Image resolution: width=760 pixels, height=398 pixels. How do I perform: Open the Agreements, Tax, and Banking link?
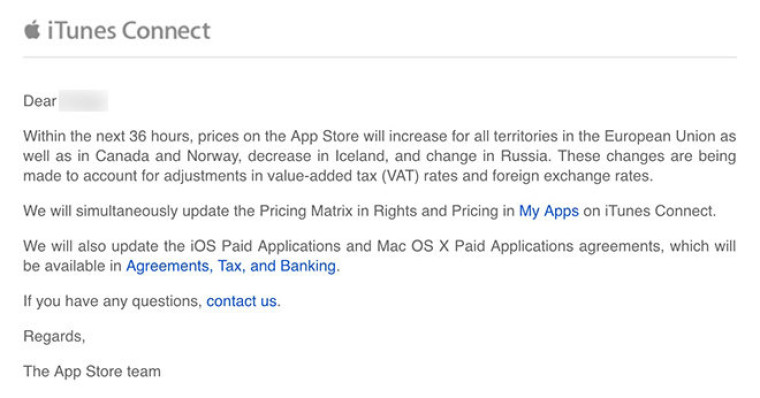pos(231,266)
